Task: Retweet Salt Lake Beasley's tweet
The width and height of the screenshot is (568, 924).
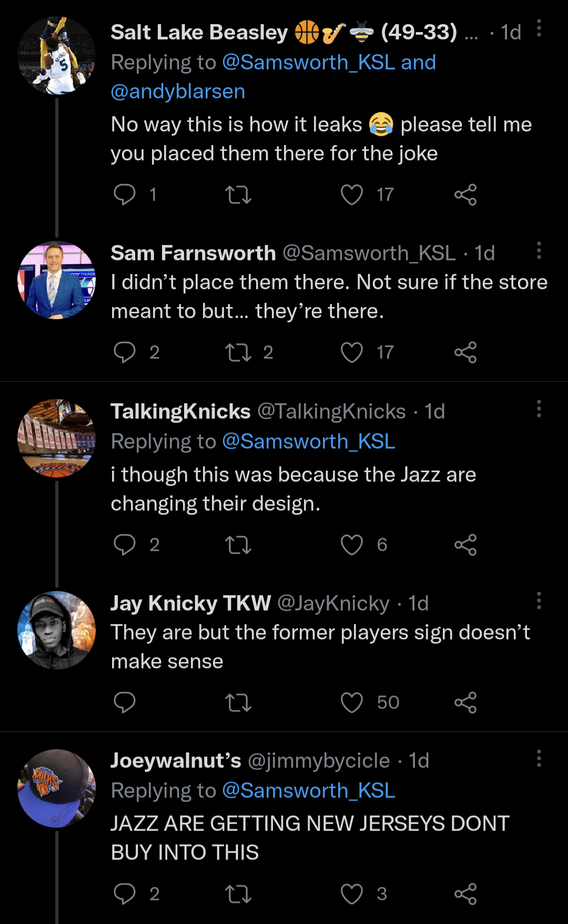Action: 238,195
